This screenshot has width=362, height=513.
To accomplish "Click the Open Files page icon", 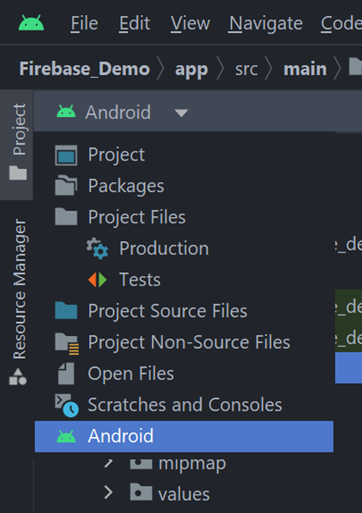I will coord(66,374).
